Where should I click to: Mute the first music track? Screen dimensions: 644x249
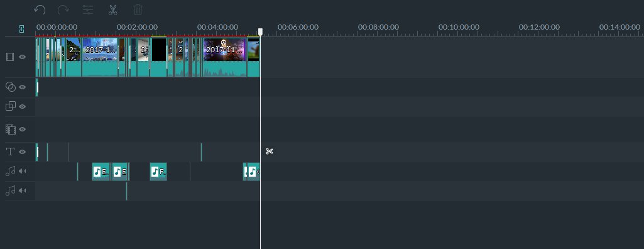click(22, 171)
